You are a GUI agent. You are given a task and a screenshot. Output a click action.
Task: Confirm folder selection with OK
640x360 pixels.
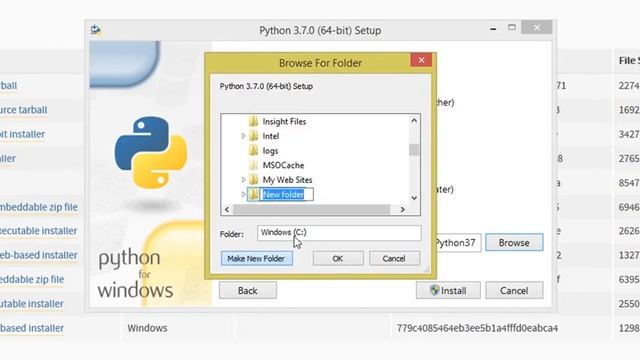point(338,258)
